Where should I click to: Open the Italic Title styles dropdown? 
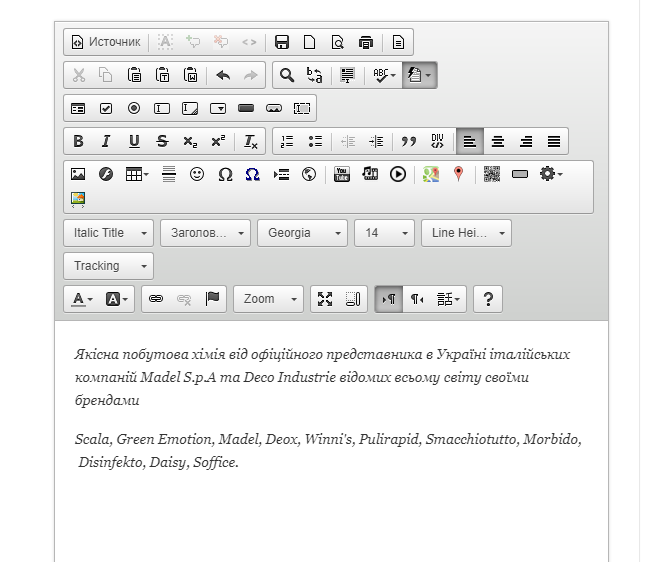pyautogui.click(x=109, y=233)
